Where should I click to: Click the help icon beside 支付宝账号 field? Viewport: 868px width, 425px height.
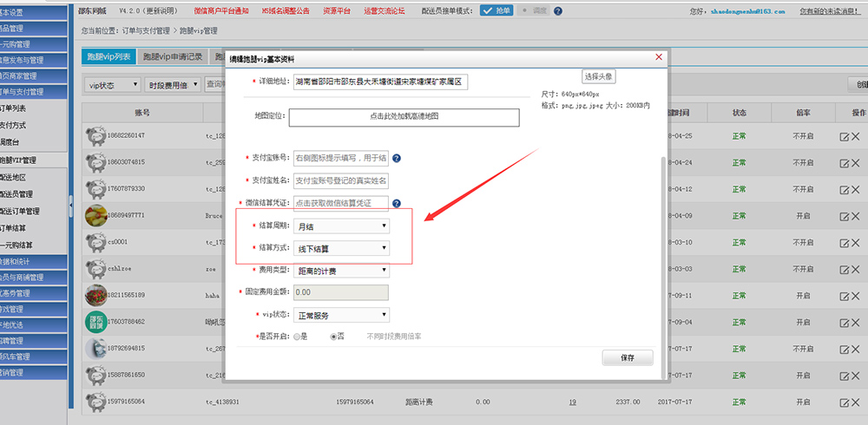pyautogui.click(x=396, y=159)
